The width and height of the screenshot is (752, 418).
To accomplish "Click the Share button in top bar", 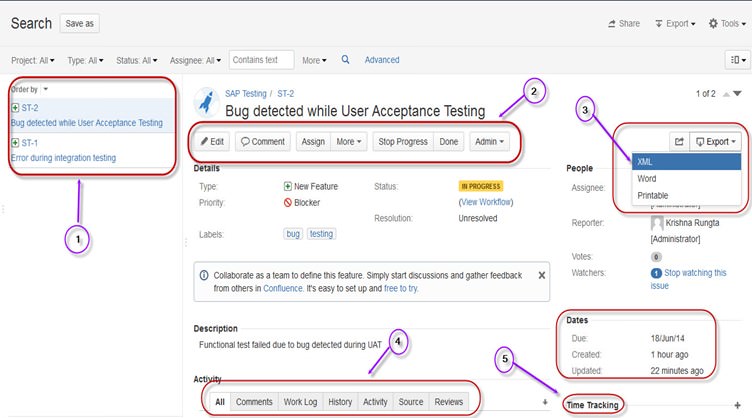I will [624, 23].
